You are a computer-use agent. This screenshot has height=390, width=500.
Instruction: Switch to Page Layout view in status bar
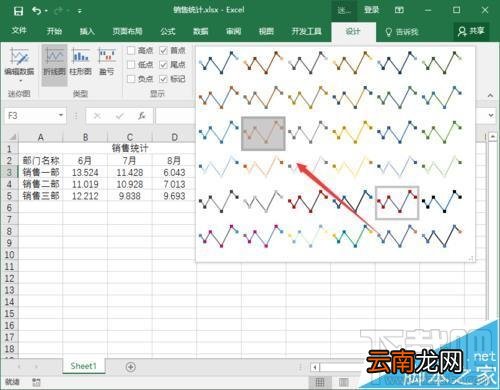coord(343,382)
